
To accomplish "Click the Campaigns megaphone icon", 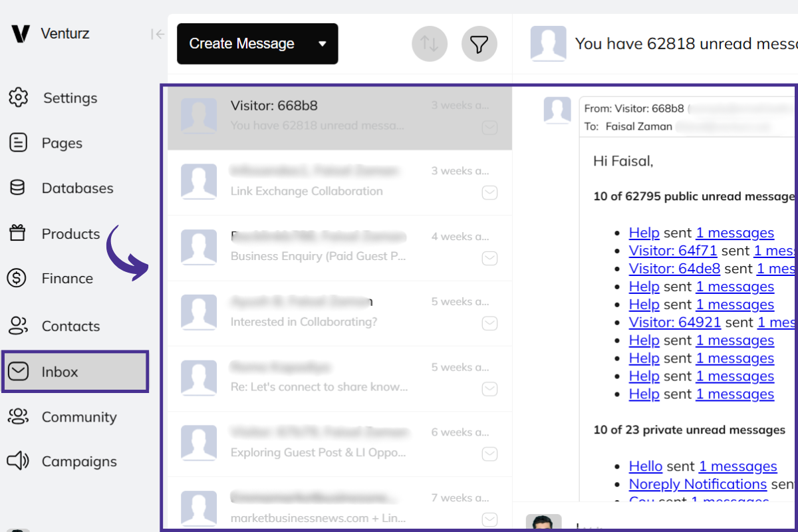I will [18, 462].
